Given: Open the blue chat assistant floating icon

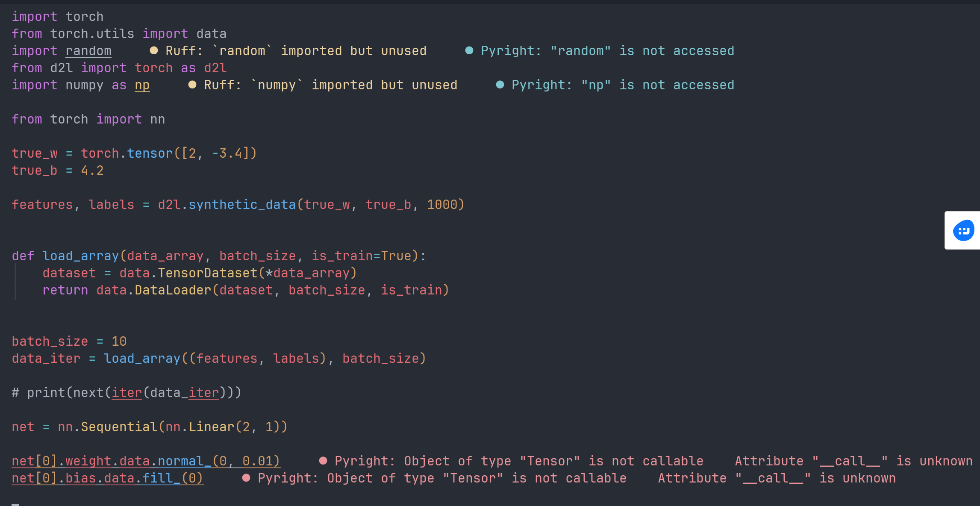Looking at the screenshot, I should tap(963, 231).
